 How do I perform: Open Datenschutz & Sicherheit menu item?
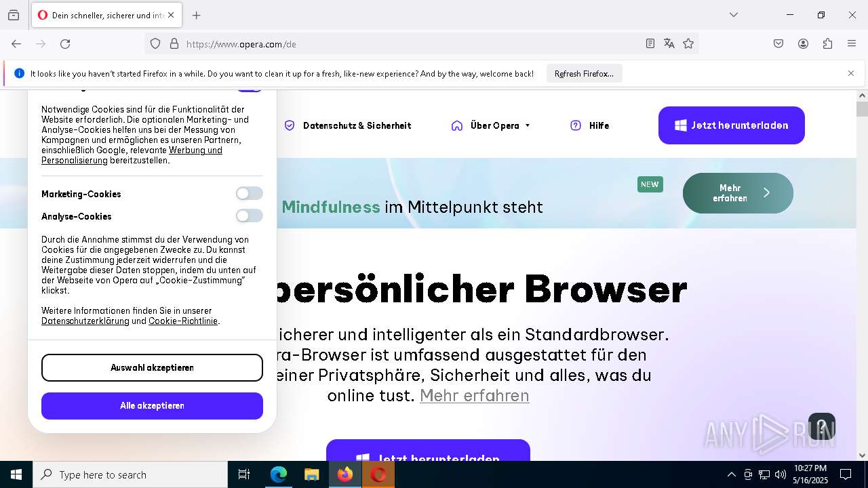(x=348, y=125)
